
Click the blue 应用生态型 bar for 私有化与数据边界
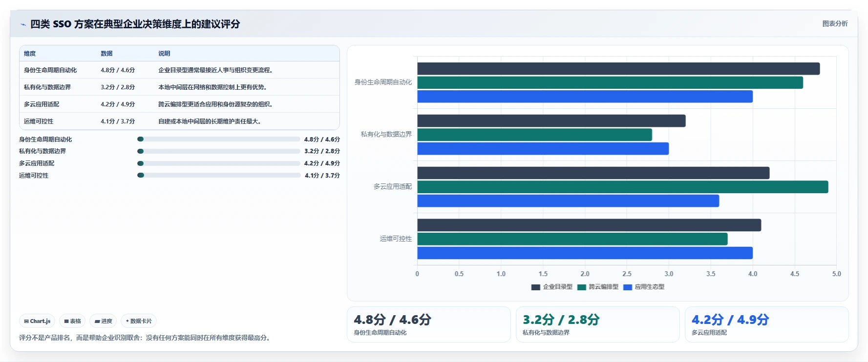pyautogui.click(x=543, y=149)
